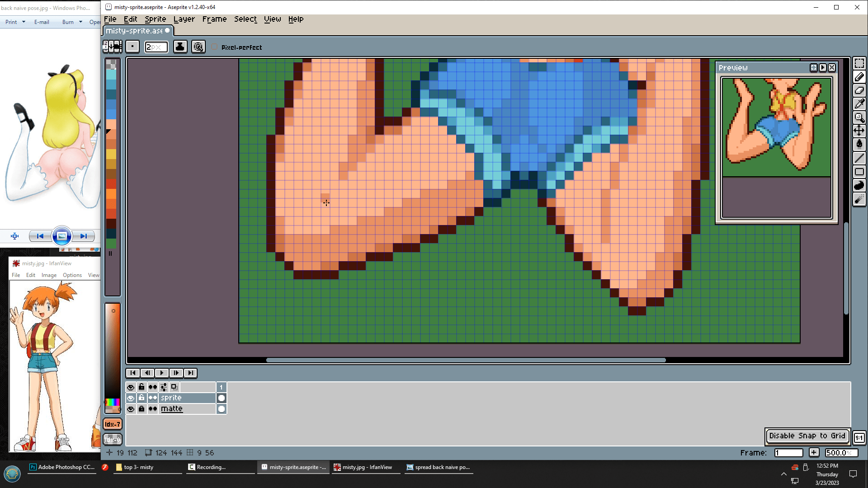Unlock the matte layer lock

tap(142, 409)
